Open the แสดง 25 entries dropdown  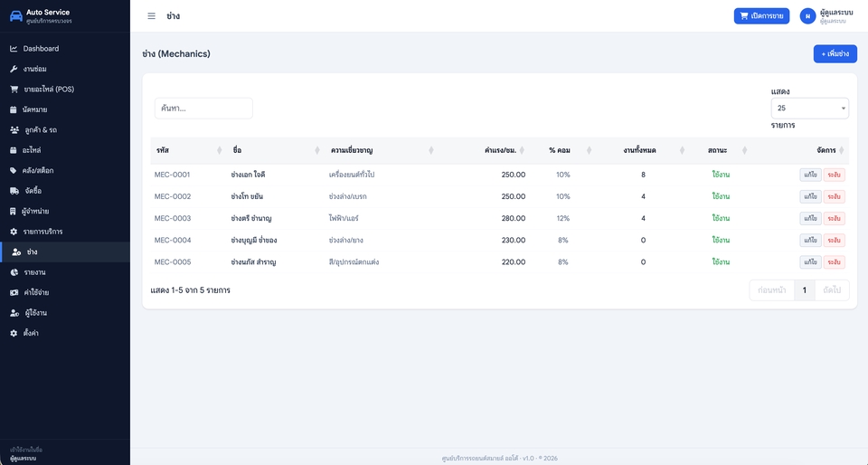coord(809,108)
